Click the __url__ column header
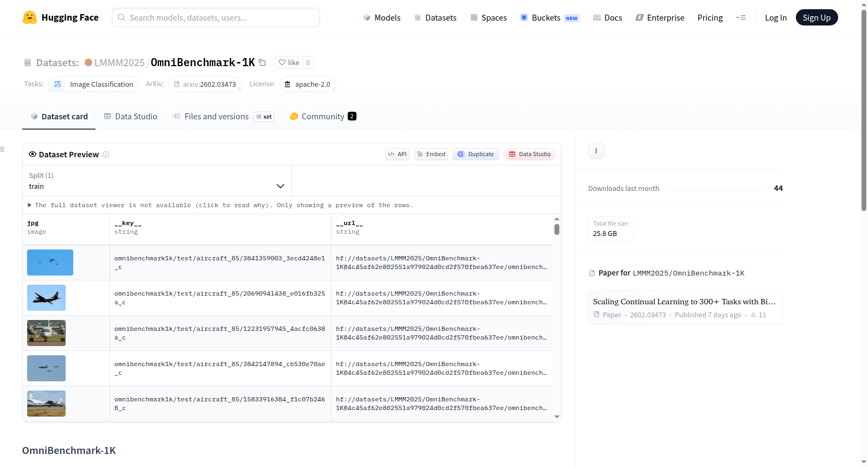Screen dimensions: 868x467 click(442, 229)
